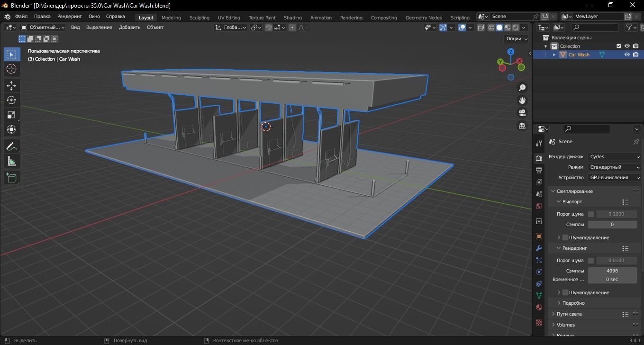The image size is (644, 345).
Task: Switch to the UV Editing workspace tab
Action: click(x=229, y=18)
